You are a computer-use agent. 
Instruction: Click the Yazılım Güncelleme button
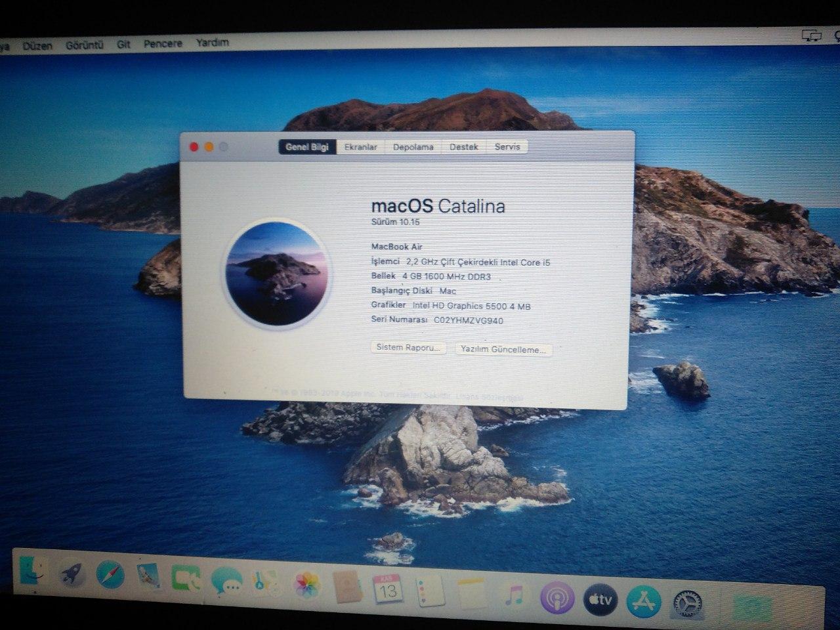503,350
